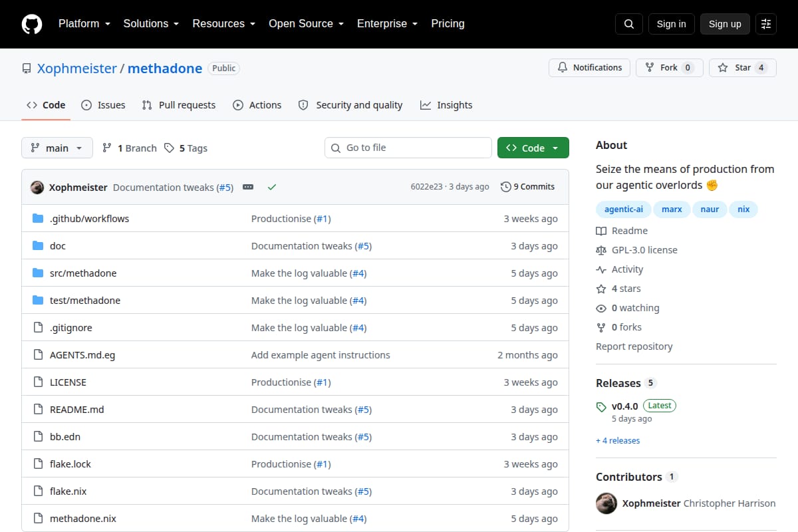The width and height of the screenshot is (798, 532).
Task: Switch to the Actions tab
Action: tap(257, 105)
